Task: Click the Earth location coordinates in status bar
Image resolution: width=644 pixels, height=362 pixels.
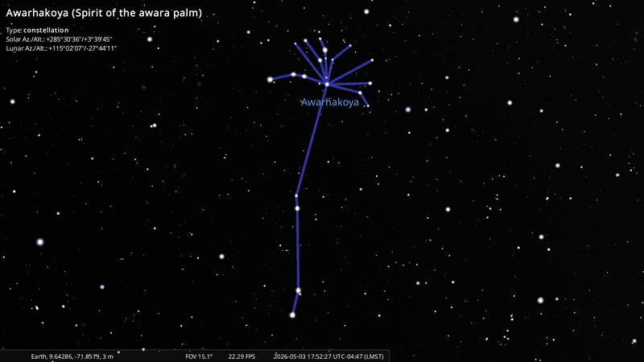Action: (72, 356)
